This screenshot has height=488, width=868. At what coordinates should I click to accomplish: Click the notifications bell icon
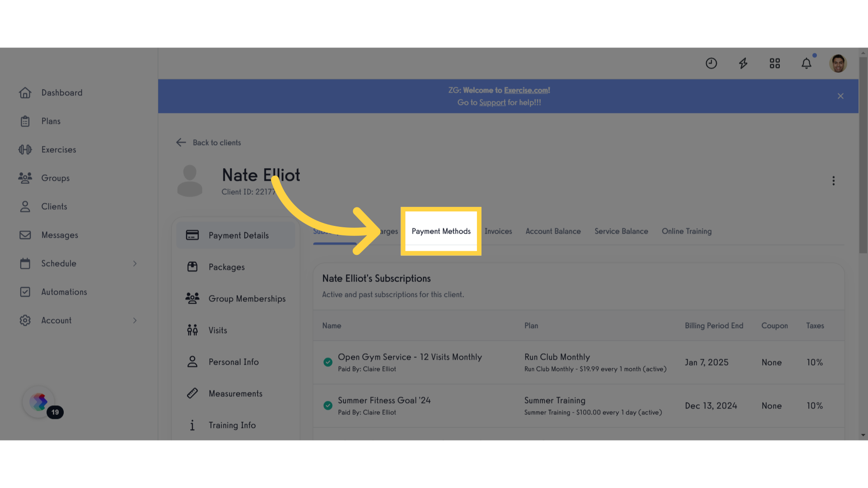[807, 63]
